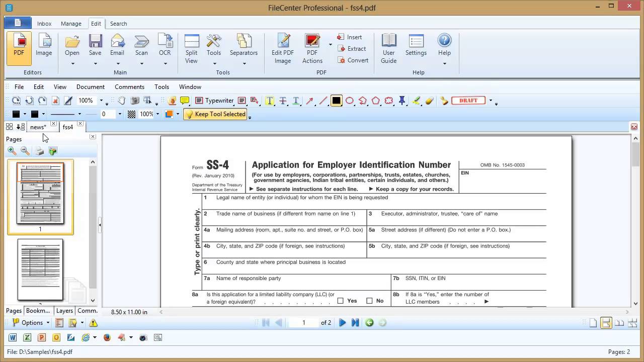Expand the Scan dropdown arrow
The width and height of the screenshot is (644, 362).
point(141,64)
